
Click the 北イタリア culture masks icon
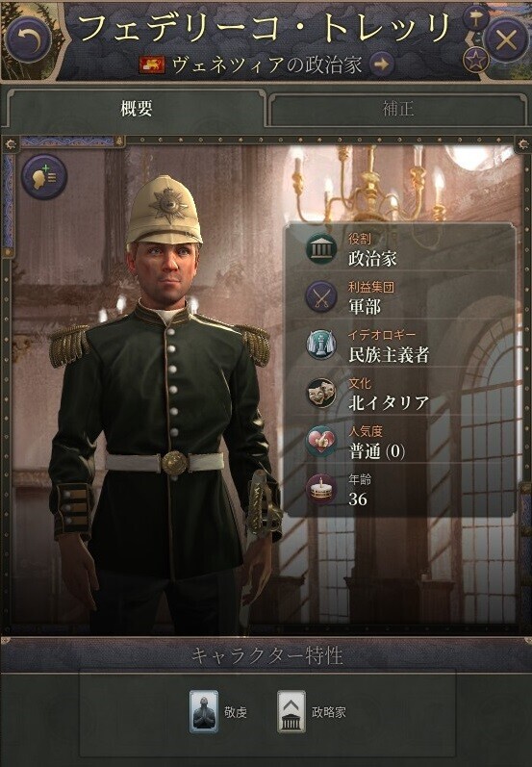coord(321,393)
